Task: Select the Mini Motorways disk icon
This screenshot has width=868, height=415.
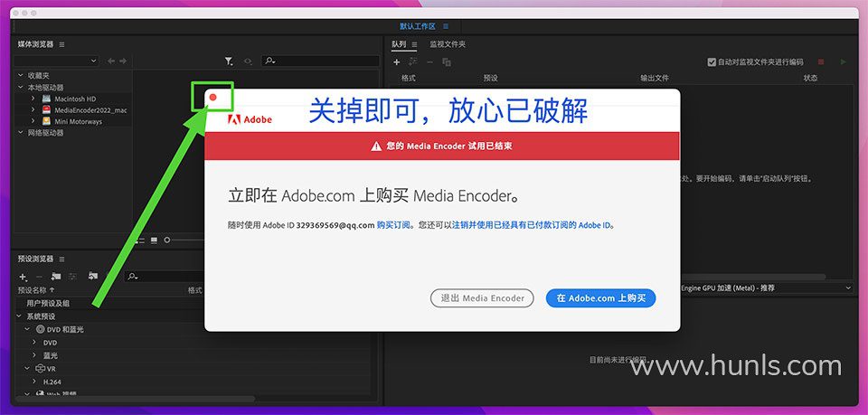Action: pyautogui.click(x=46, y=121)
